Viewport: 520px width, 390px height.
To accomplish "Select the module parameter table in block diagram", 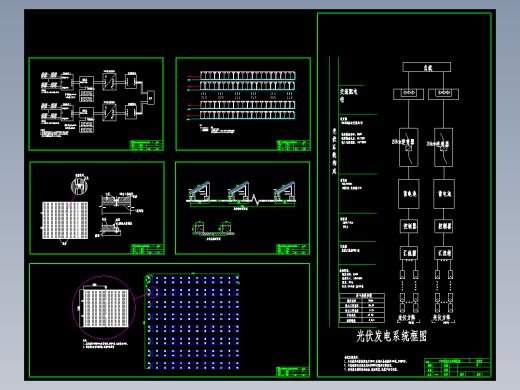I will point(362,308).
